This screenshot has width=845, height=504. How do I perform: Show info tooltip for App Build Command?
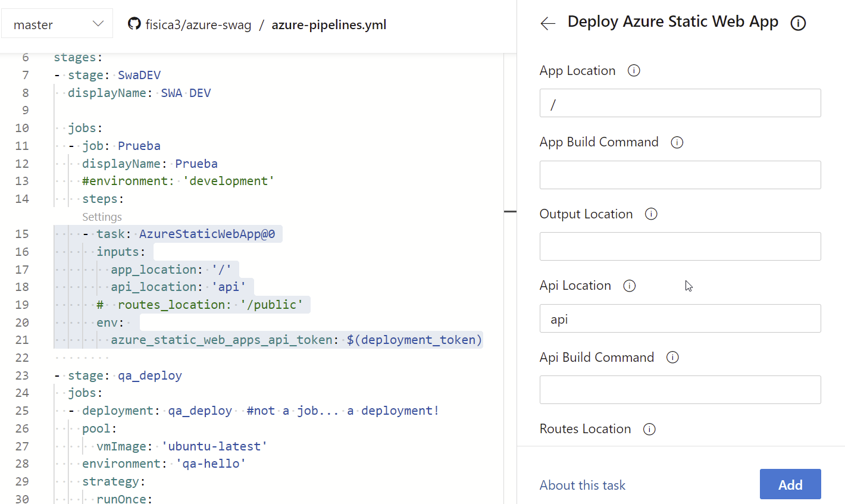point(677,142)
